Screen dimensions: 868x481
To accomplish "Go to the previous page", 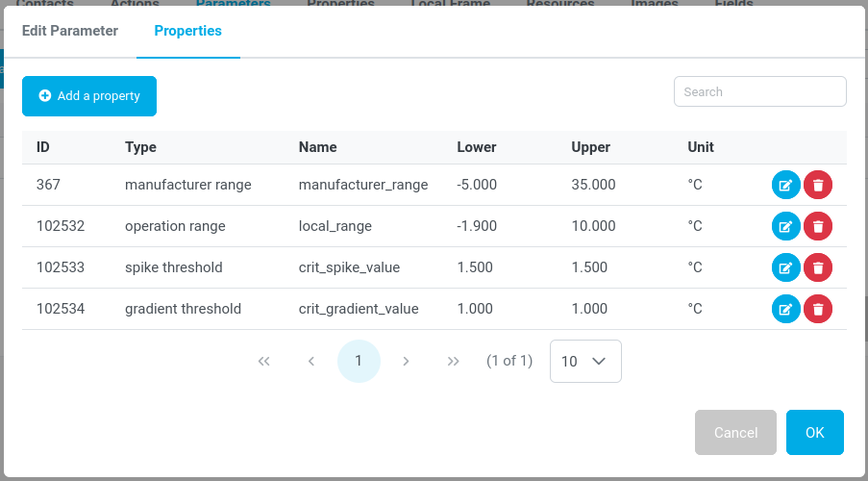I will click(x=311, y=361).
